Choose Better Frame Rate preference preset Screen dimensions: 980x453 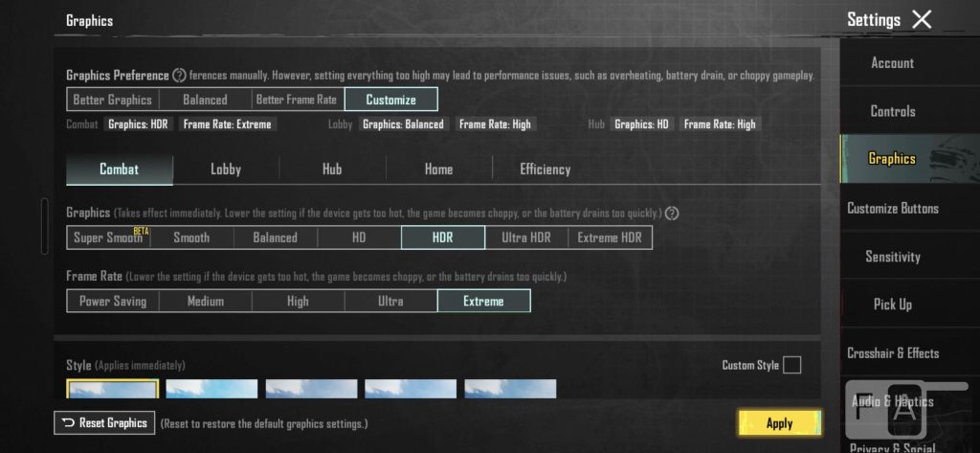297,99
